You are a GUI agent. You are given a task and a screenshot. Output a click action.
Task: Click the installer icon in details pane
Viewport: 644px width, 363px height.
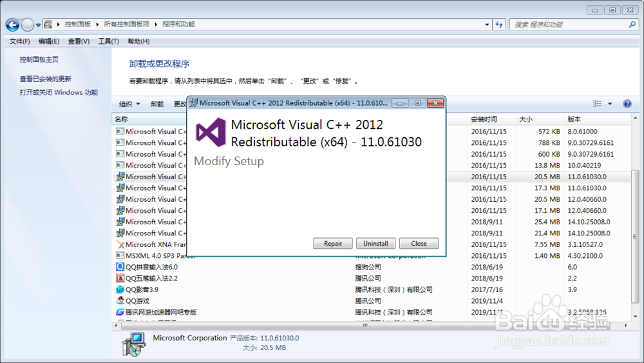coord(133,344)
